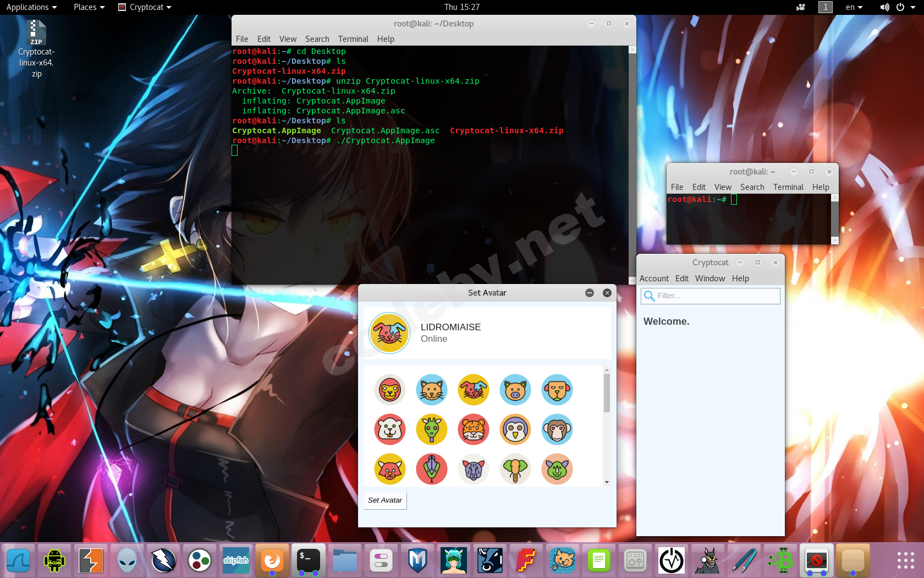This screenshot has width=924, height=578.
Task: Choose the tiger avatar
Action: pos(474,429)
